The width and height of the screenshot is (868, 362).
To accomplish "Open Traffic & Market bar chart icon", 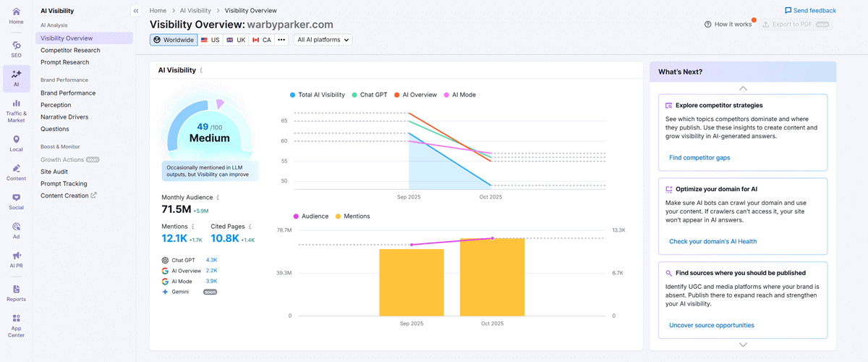I will (x=16, y=104).
